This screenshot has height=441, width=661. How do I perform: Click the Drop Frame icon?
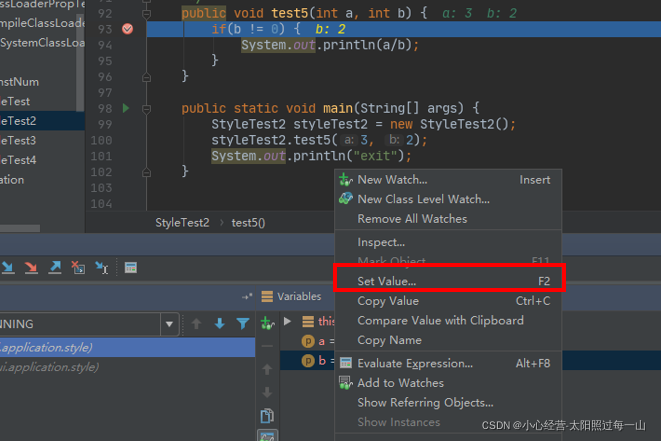pos(78,267)
